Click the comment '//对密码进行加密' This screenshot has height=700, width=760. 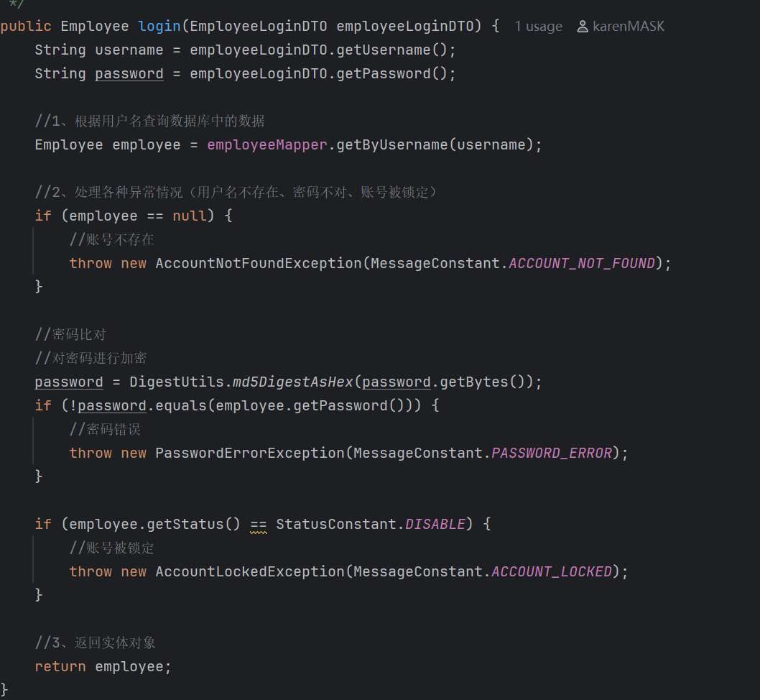coord(91,358)
